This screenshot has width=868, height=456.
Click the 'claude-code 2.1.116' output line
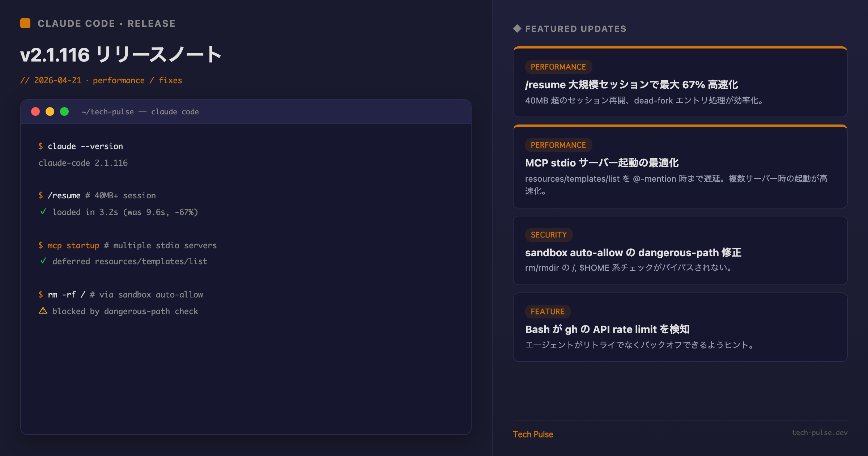point(83,163)
